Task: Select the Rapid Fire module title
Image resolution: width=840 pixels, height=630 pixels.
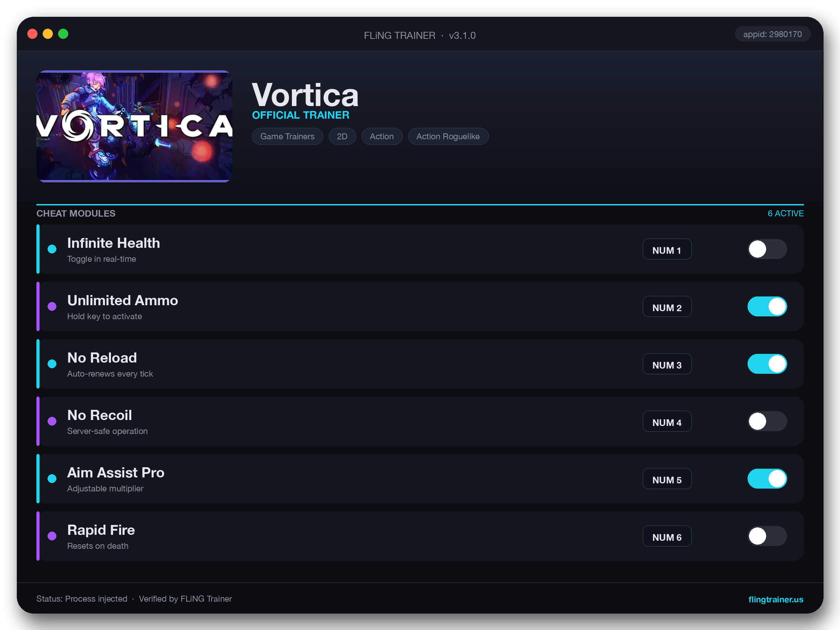Action: (x=101, y=530)
